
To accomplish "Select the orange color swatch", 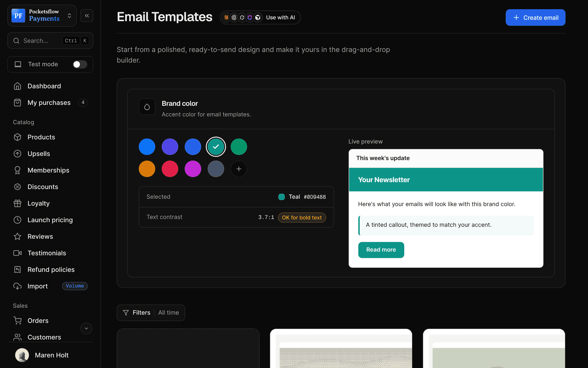I will [147, 169].
